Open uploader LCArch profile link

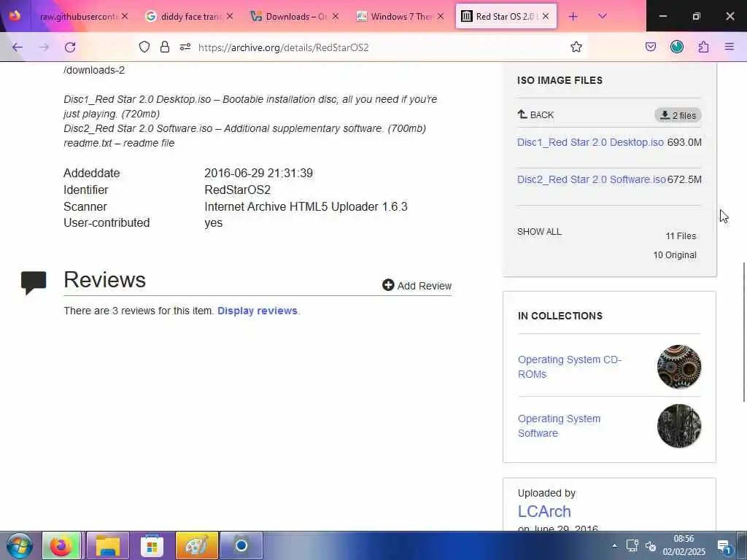coord(544,511)
